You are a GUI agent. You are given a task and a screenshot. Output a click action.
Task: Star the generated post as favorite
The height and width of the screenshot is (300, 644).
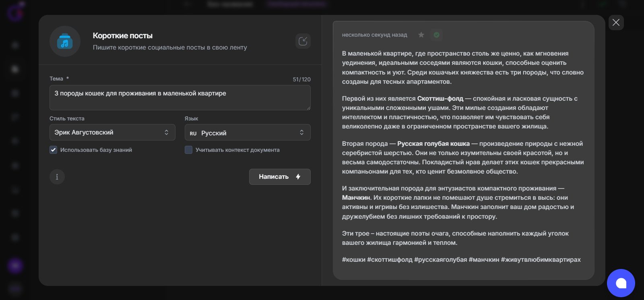(x=421, y=35)
